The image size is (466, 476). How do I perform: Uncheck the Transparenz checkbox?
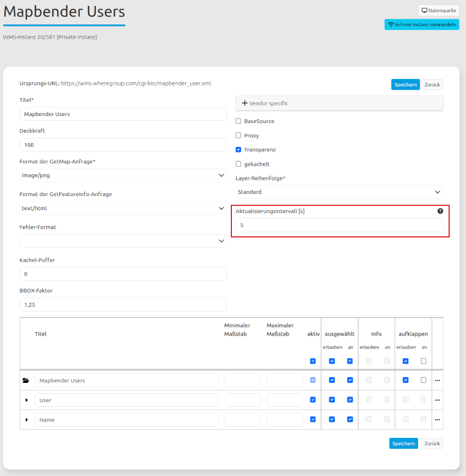[x=238, y=150]
